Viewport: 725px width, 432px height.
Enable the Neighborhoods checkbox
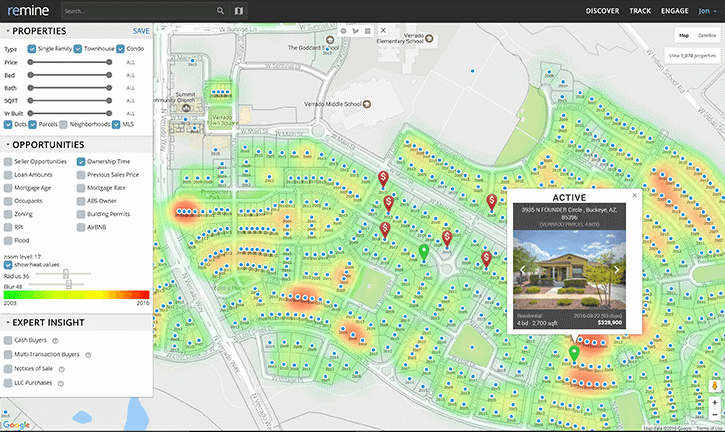click(63, 124)
